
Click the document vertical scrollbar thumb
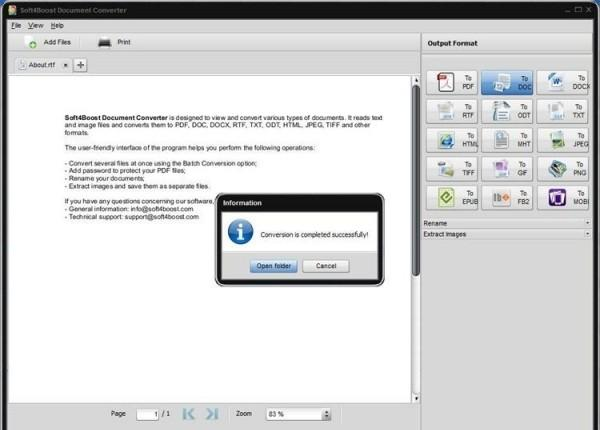[416, 180]
